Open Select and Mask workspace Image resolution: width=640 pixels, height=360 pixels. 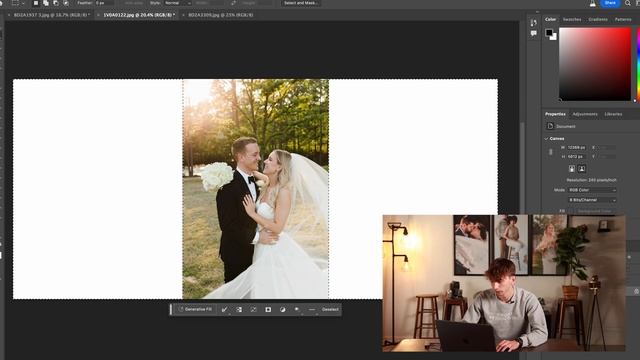tap(301, 3)
